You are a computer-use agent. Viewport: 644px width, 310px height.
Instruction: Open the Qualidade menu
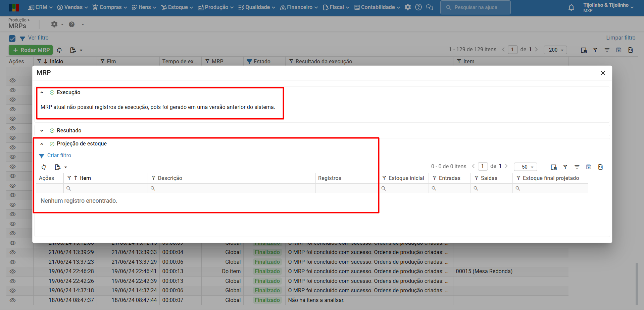point(257,7)
